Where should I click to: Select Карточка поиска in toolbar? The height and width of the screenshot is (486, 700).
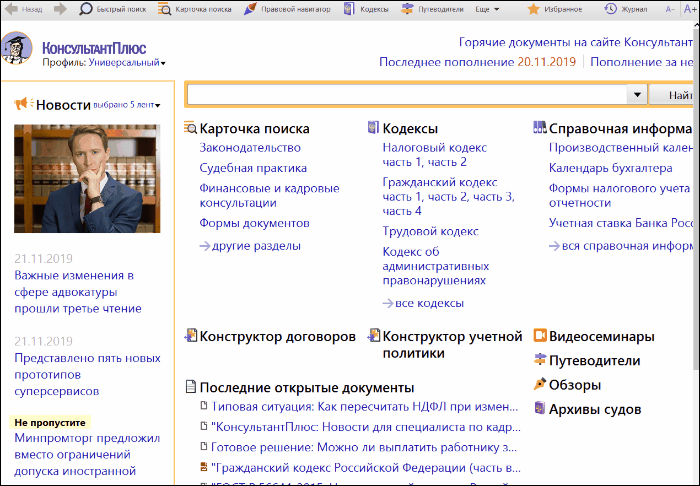(203, 9)
